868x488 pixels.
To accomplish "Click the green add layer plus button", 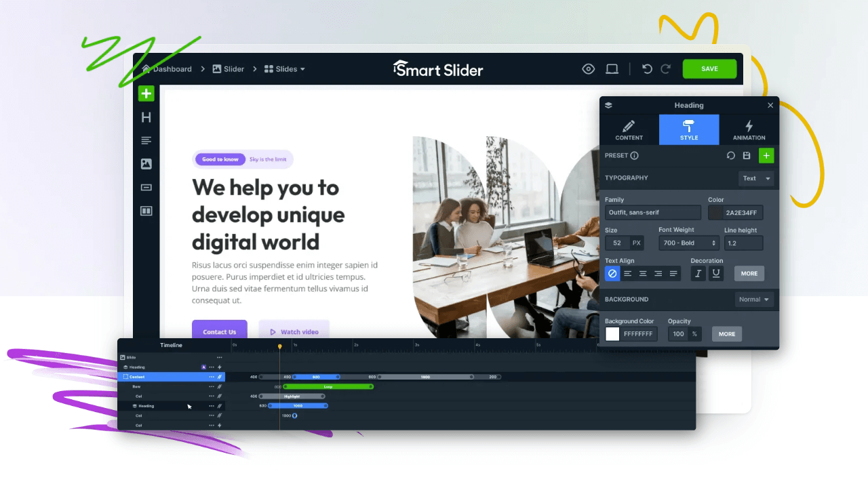I will pos(146,94).
